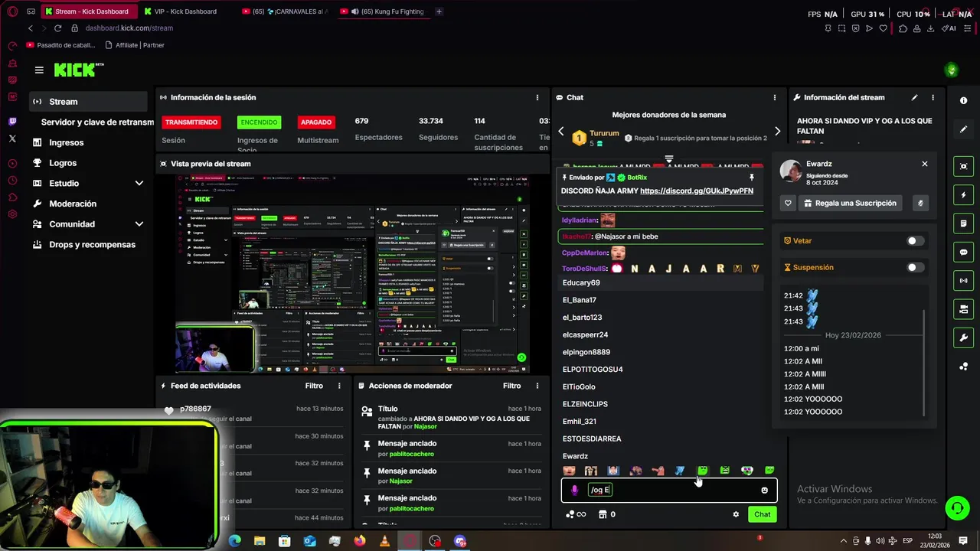Click the pencil icon in the right toolbar

[963, 129]
